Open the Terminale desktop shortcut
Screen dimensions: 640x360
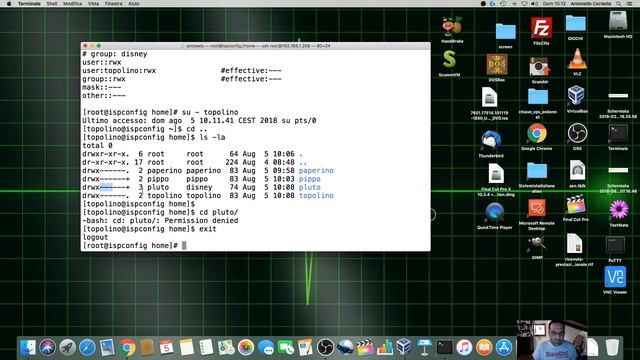pos(618,134)
